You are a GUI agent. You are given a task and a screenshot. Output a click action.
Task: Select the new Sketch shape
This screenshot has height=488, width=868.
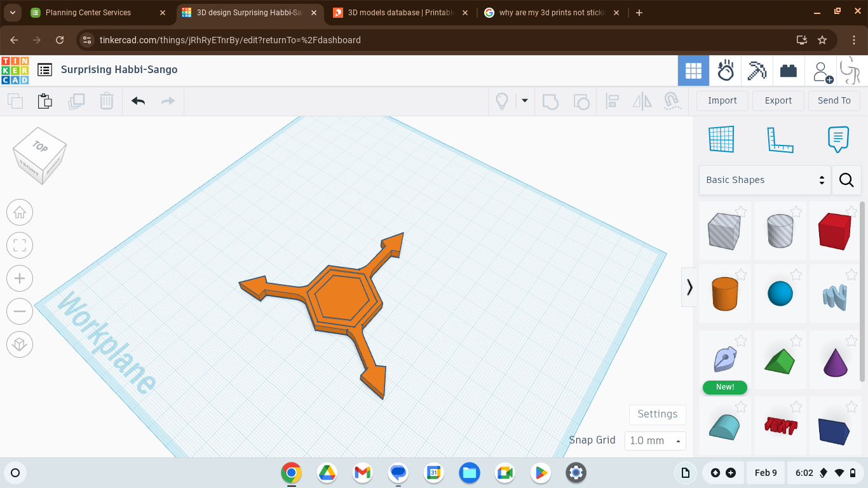724,360
